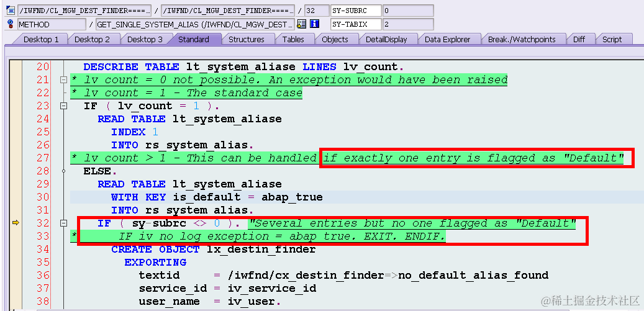This screenshot has width=644, height=311.
Task: Click the EXPORTING keyword on line 35
Action: (155, 262)
